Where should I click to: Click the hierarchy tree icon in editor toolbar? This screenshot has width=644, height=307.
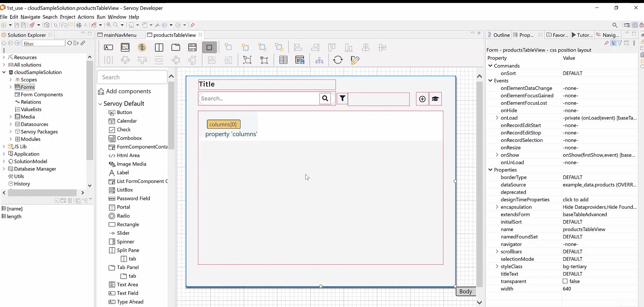click(319, 60)
